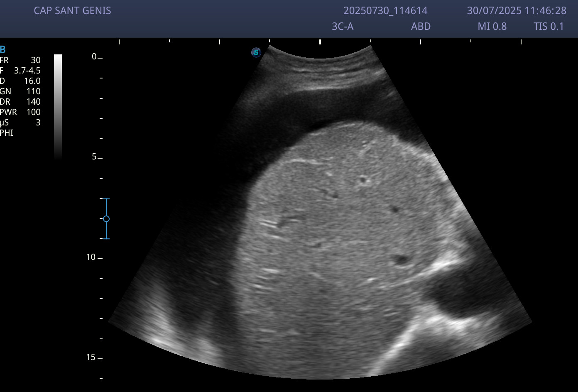Click the date and time display

516,11
